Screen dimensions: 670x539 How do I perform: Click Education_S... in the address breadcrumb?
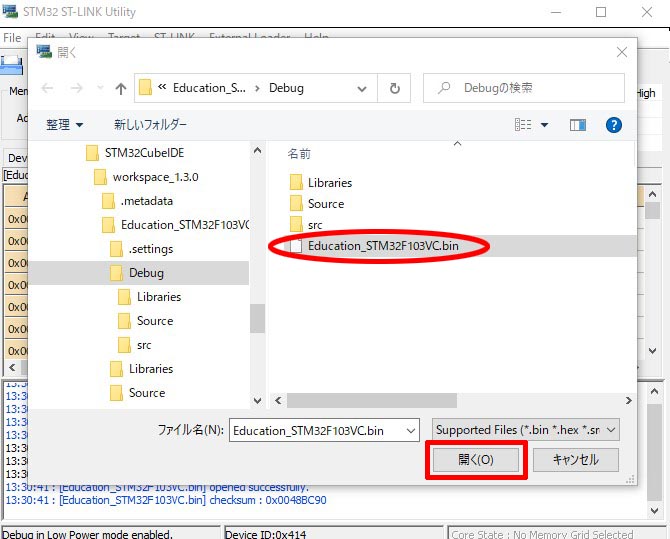click(209, 88)
